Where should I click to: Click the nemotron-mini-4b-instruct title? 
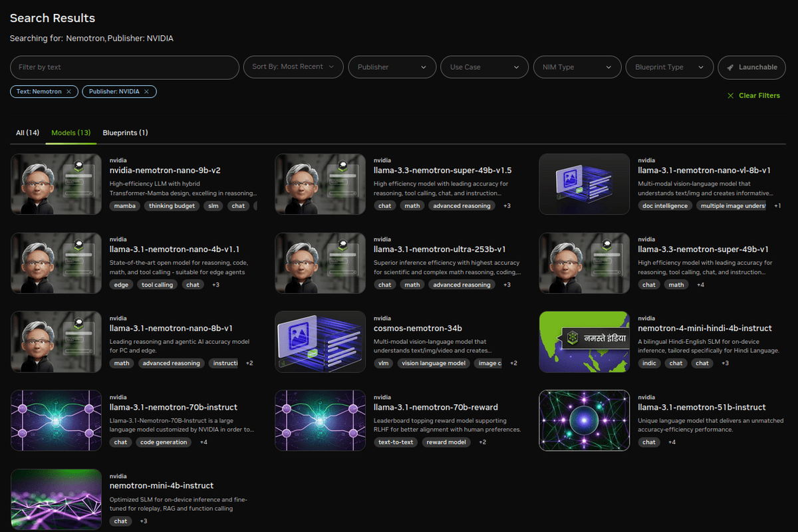pos(162,486)
